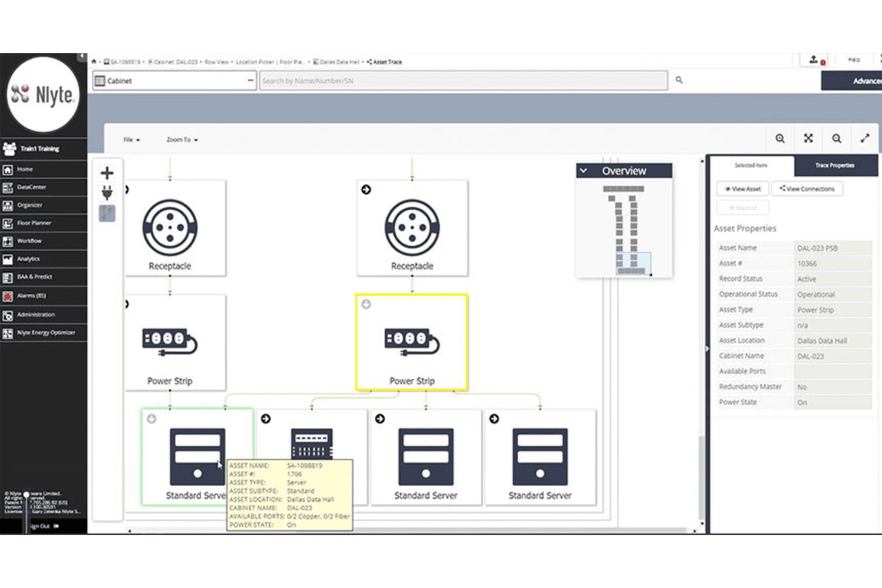Screen dimensions: 882x588
Task: Select the connection trace tool icon
Action: 107,213
